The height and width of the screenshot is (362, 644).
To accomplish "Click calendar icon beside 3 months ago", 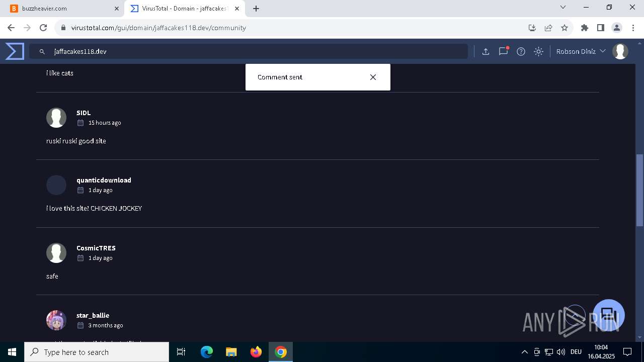I will click(x=80, y=325).
